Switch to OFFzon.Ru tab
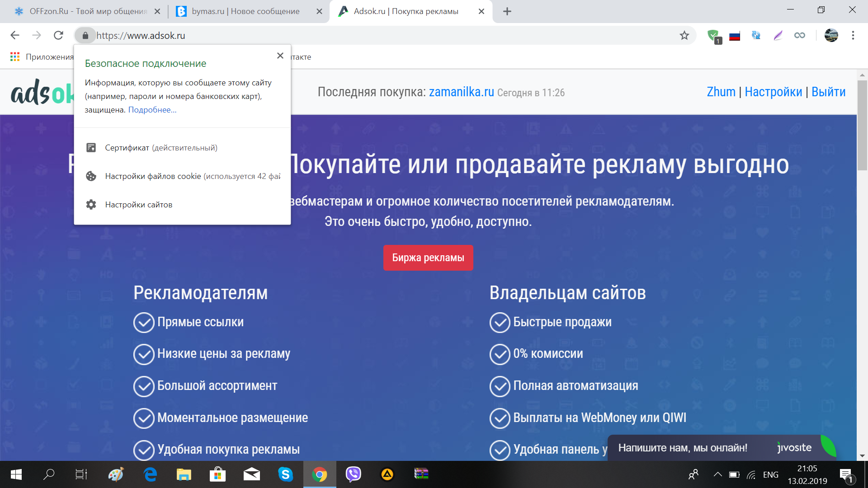 [x=88, y=11]
